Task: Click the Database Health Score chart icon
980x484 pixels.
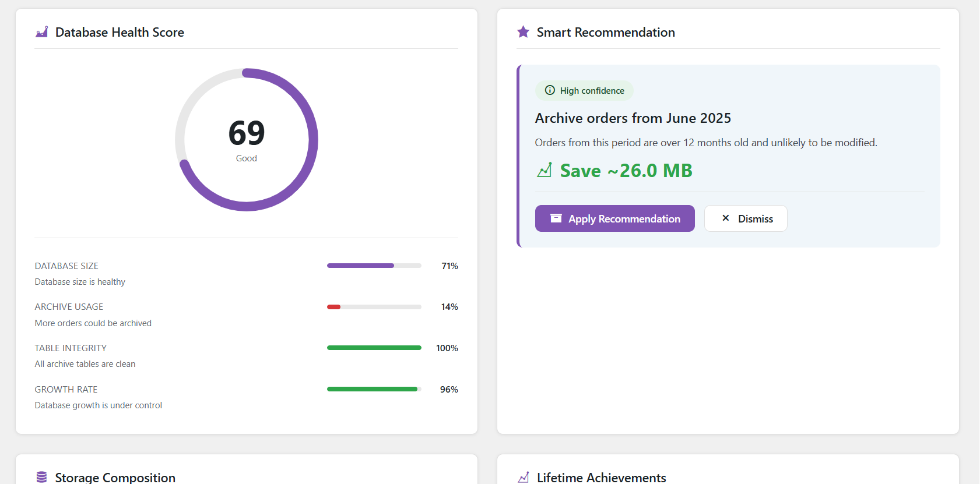Action: [x=41, y=32]
